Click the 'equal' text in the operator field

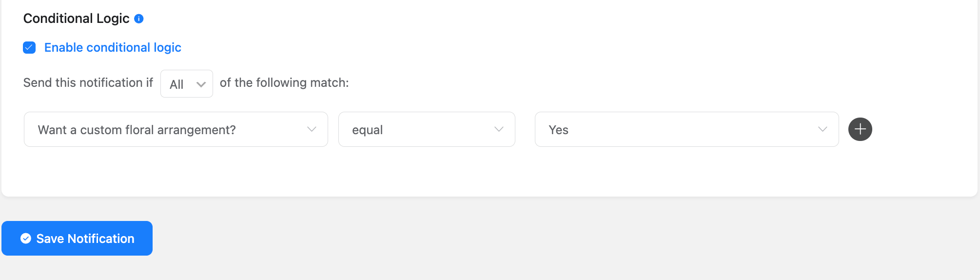coord(367,130)
